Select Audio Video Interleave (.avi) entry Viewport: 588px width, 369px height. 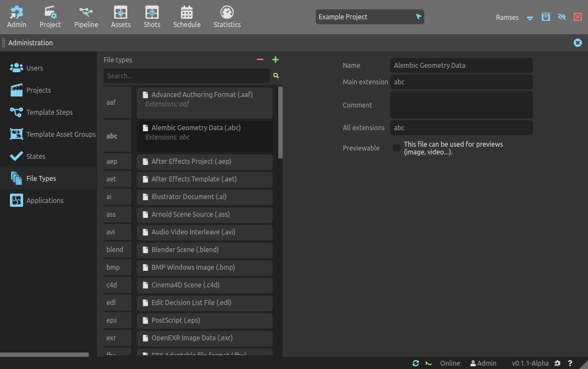tap(204, 232)
